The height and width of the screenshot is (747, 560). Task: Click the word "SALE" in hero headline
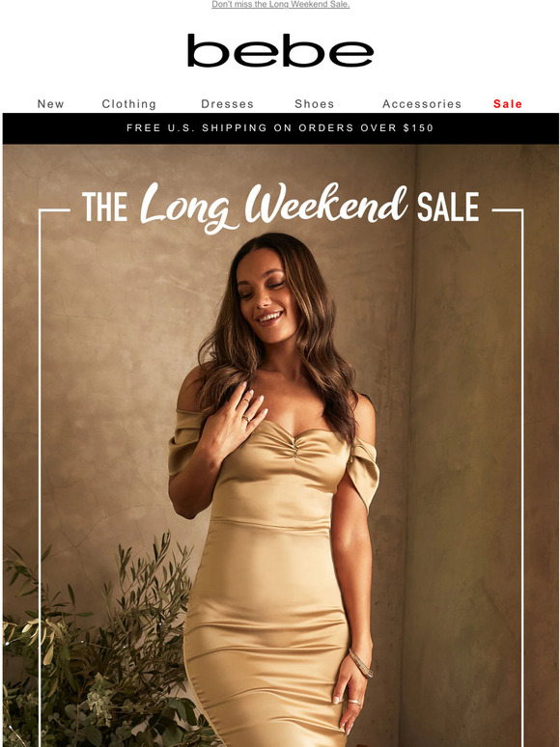pyautogui.click(x=448, y=207)
